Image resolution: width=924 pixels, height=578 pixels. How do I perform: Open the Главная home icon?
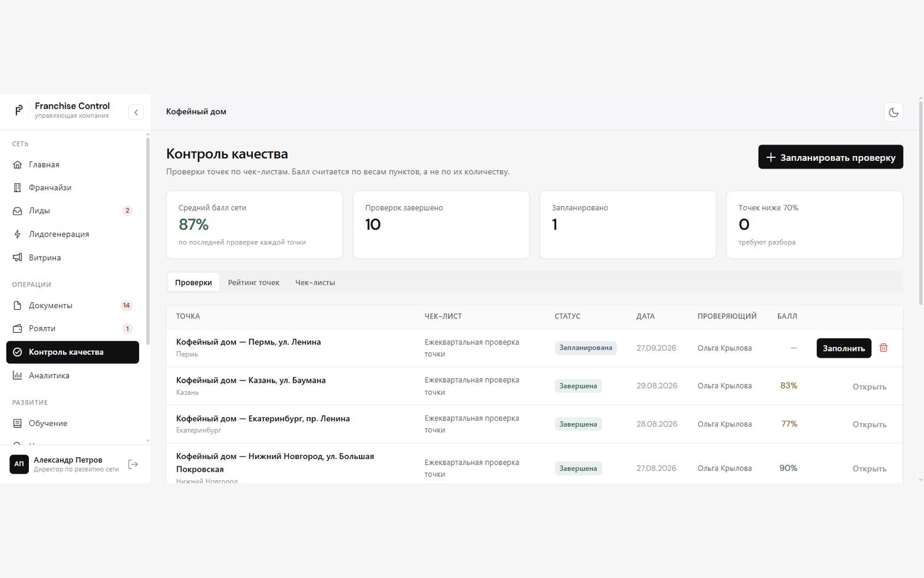[17, 165]
